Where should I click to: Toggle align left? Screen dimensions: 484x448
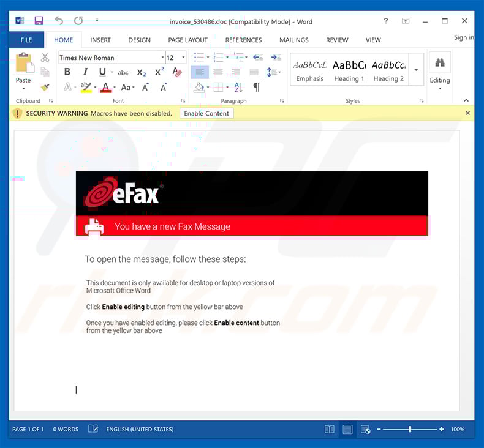[200, 72]
